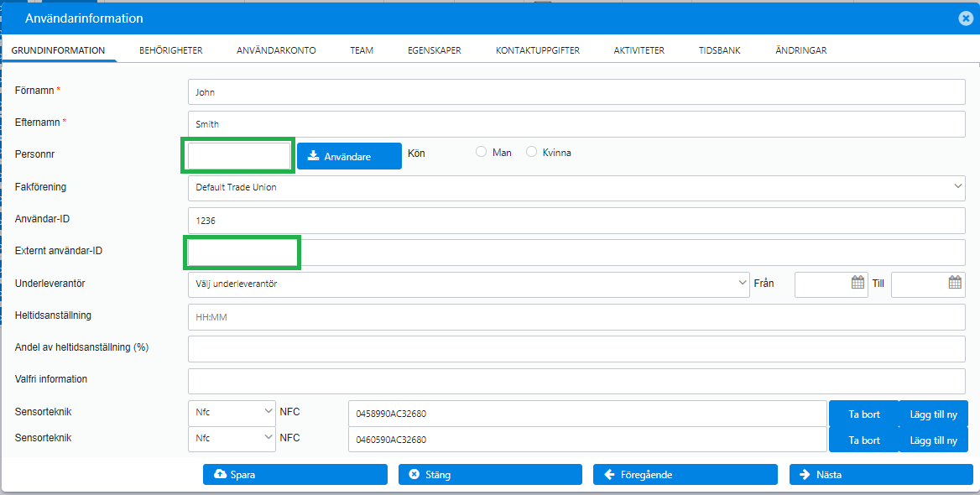Click Ta bort for NFC 0460590AC32680
980x495 pixels.
(863, 440)
